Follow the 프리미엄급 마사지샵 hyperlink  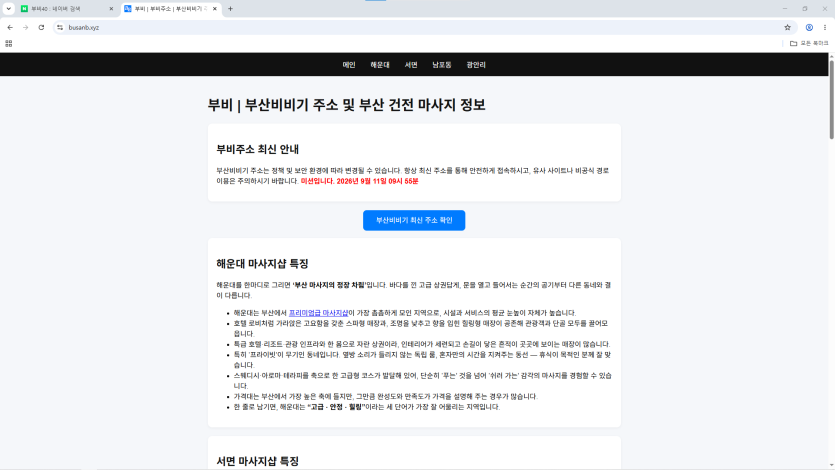click(318, 313)
